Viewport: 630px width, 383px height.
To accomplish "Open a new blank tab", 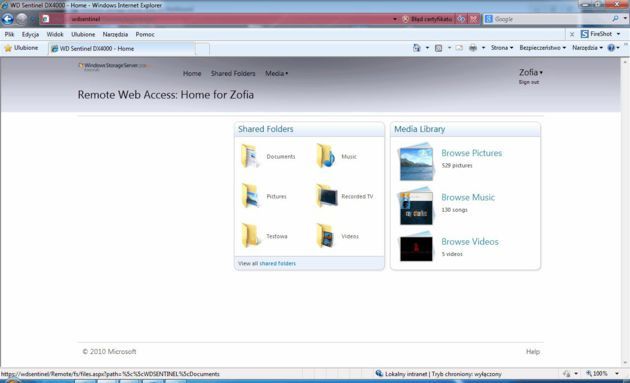I will point(202,49).
